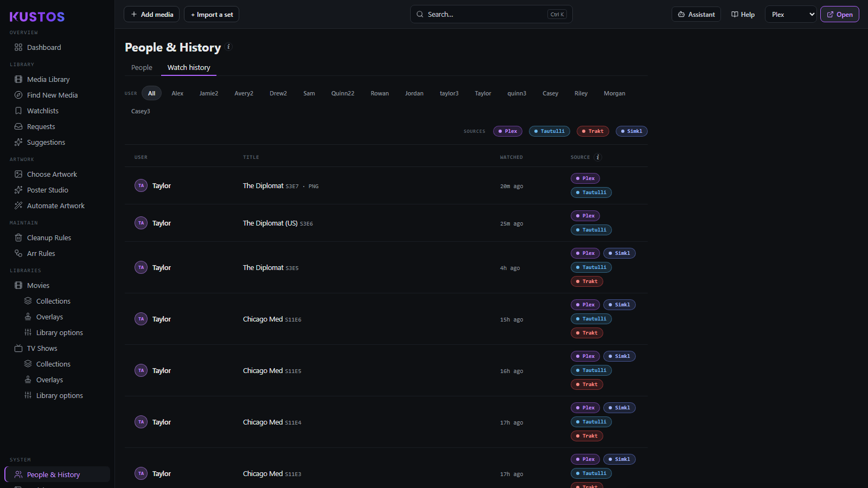Open the Dashboard sidebar icon

(18, 47)
